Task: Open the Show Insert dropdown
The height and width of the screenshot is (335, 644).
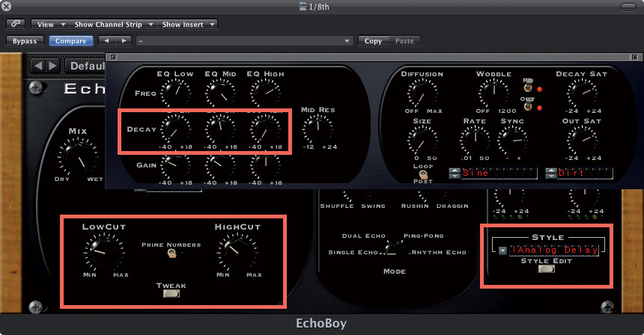Action: point(187,24)
